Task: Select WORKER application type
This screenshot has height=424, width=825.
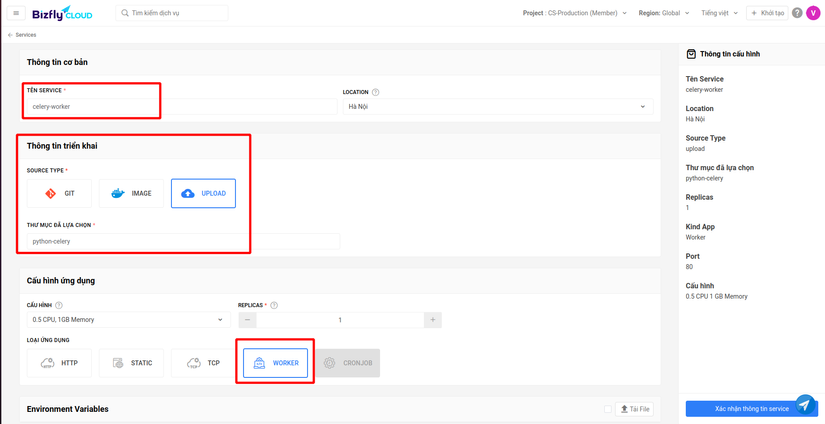Action: click(275, 363)
